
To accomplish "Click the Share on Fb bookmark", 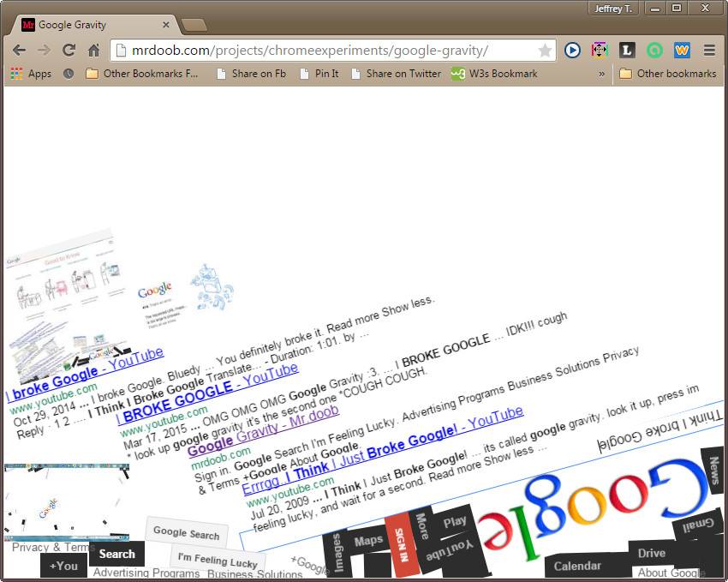I will pyautogui.click(x=252, y=74).
